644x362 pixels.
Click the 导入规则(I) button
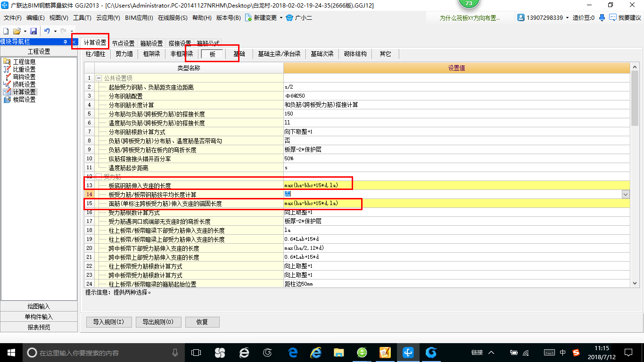(x=108, y=322)
